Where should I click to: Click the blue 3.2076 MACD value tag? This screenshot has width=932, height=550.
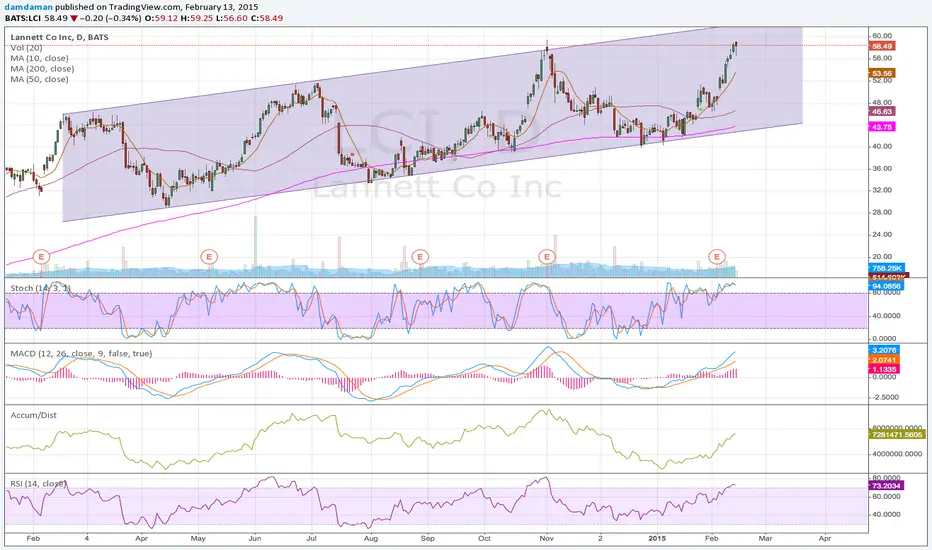[884, 350]
